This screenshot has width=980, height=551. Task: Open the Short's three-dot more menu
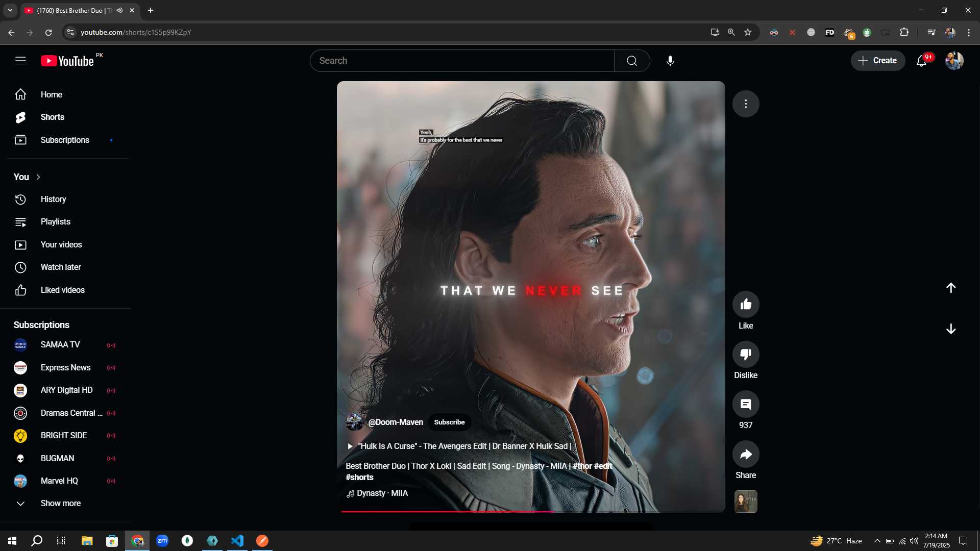coord(746,104)
